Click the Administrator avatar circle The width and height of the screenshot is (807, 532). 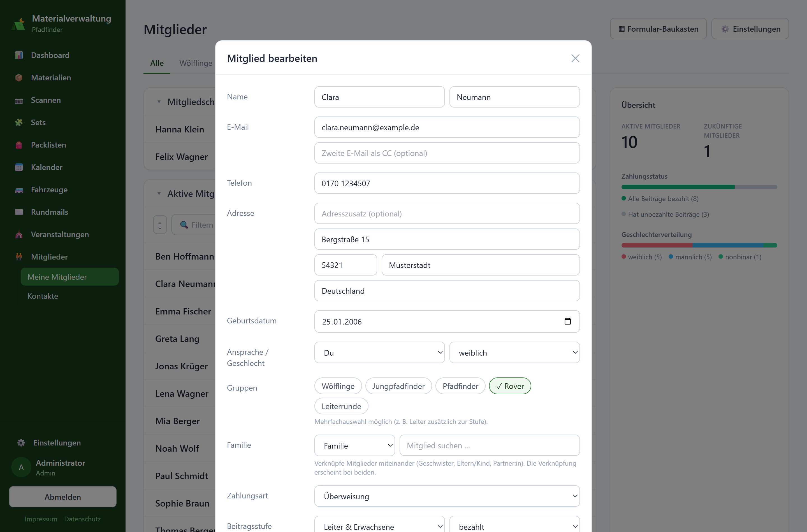21,468
